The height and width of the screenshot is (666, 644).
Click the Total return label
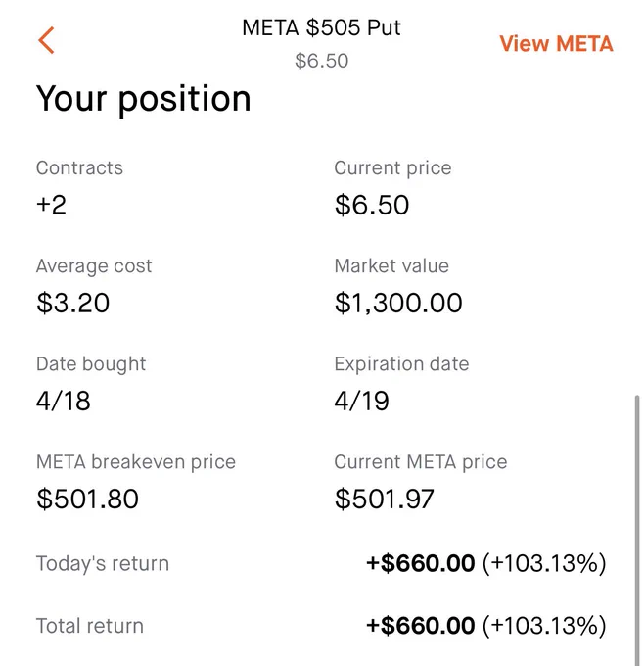pyautogui.click(x=90, y=626)
